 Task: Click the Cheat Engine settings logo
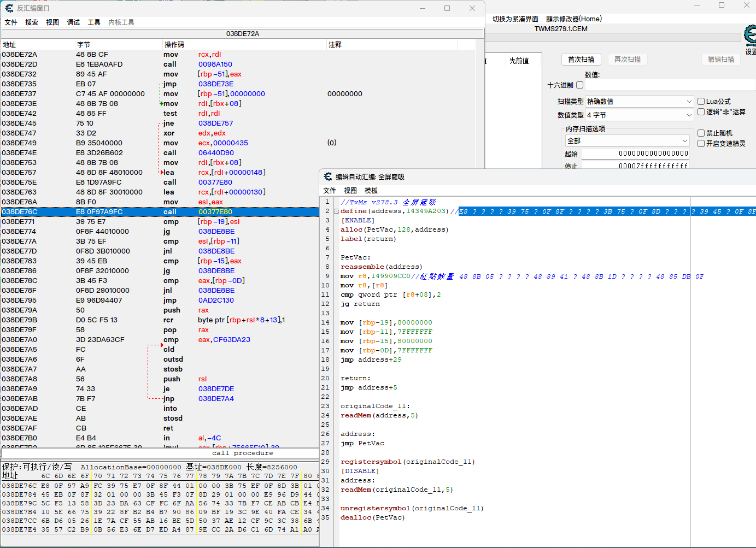pos(751,36)
